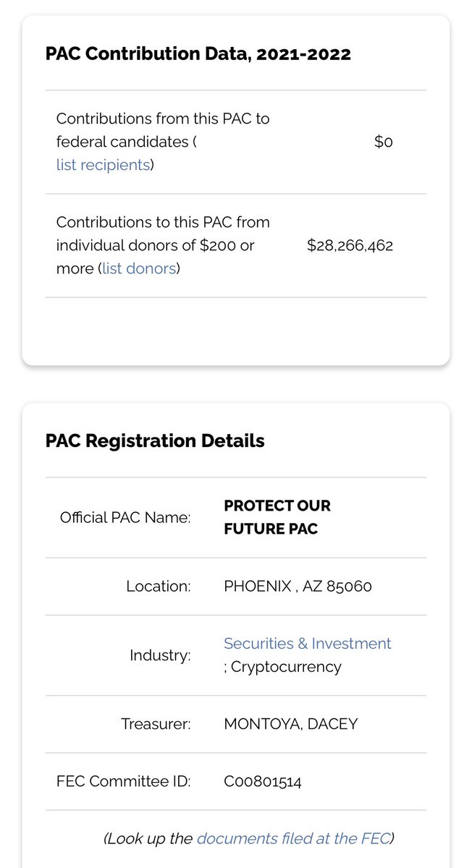Click the individual donors of $200 description
Image resolution: width=472 pixels, height=868 pixels.
pyautogui.click(x=163, y=234)
